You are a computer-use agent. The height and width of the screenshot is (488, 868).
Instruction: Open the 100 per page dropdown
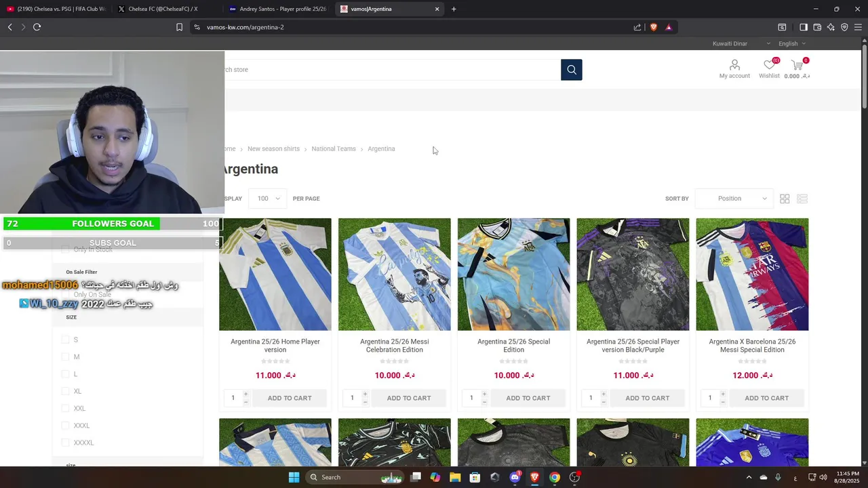269,199
